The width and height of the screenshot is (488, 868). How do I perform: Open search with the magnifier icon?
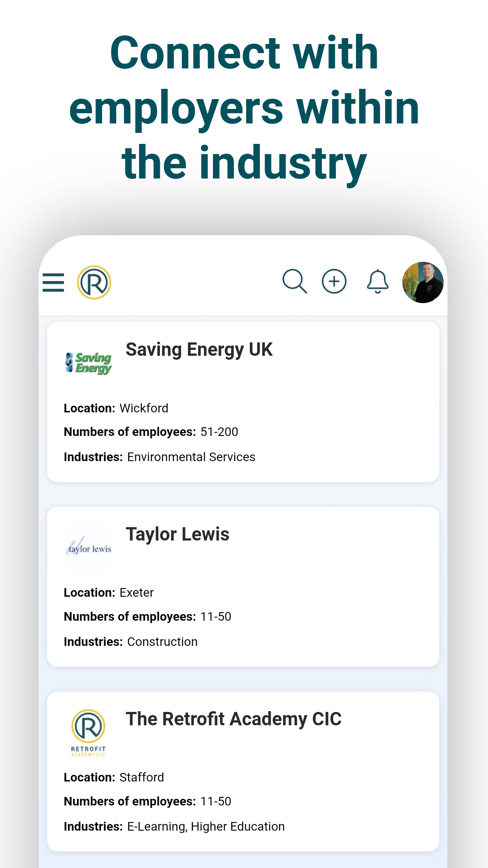click(295, 281)
